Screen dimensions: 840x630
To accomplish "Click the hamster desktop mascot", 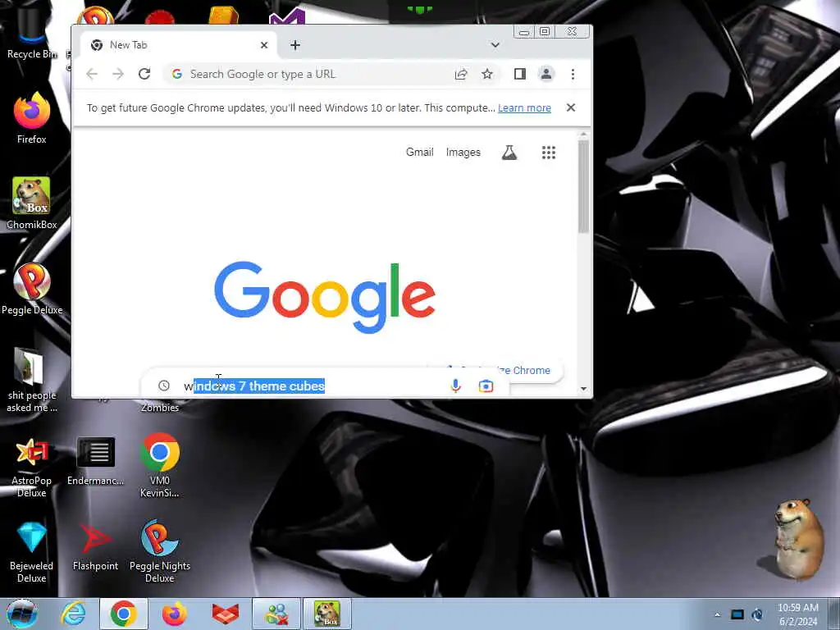I will point(799,540).
